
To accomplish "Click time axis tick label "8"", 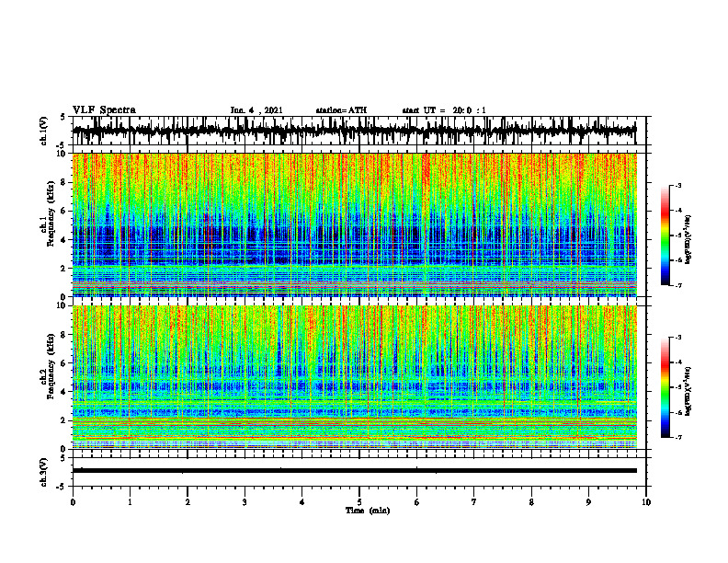I will coord(531,502).
